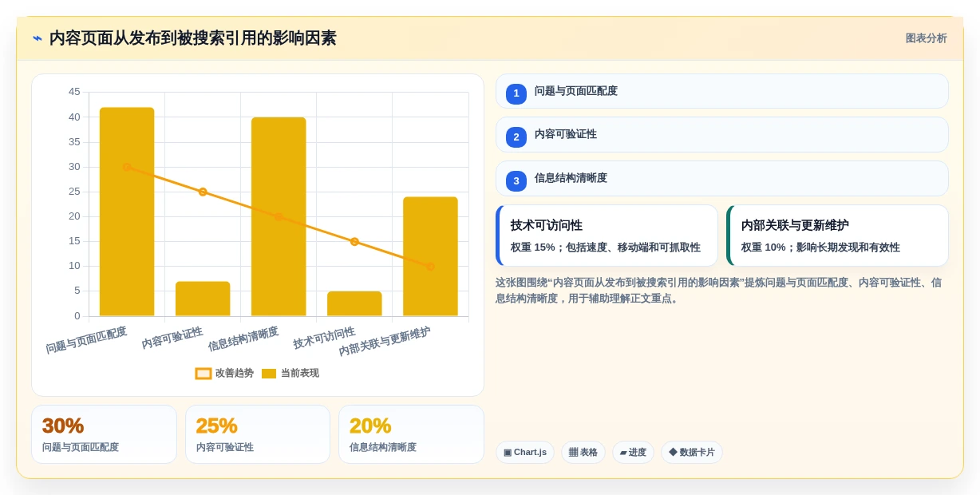The height and width of the screenshot is (495, 980).
Task: Click the 20% stat card value
Action: tap(370, 426)
